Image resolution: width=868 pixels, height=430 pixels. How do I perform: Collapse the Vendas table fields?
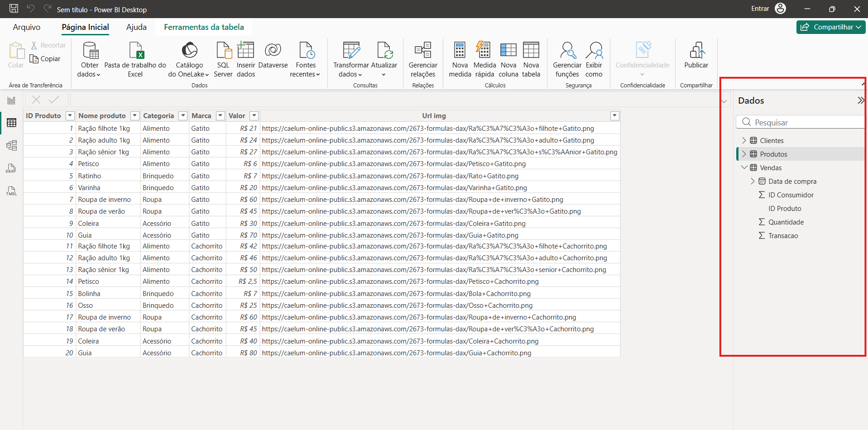(744, 167)
